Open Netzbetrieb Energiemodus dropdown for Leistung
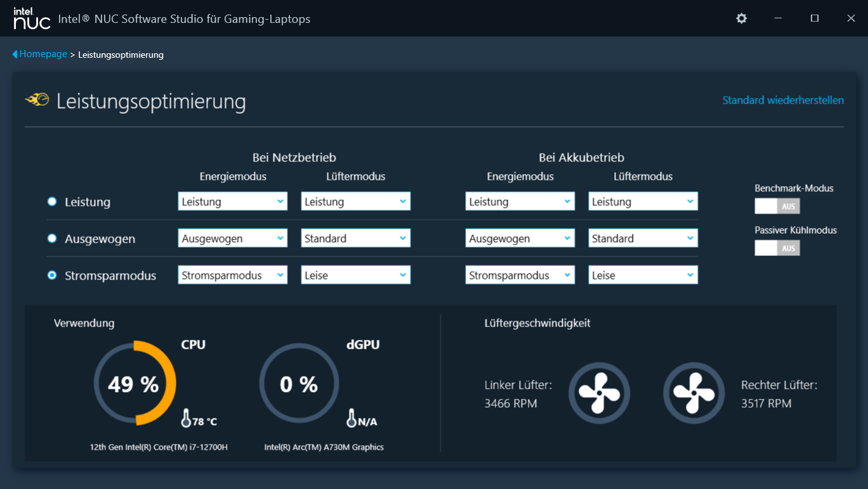Screen dimensions: 868x489 232,202
